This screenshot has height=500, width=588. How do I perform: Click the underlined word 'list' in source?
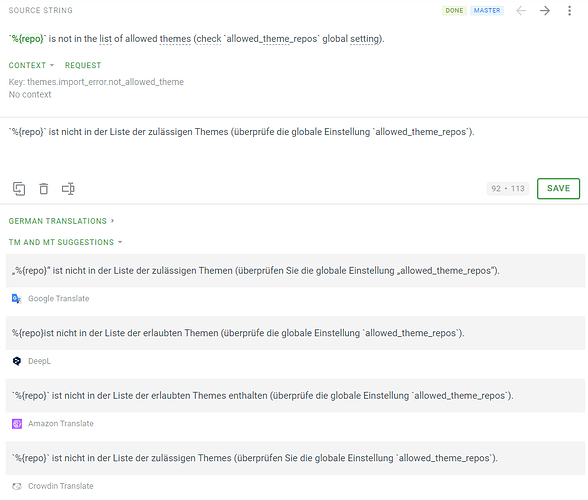point(105,39)
